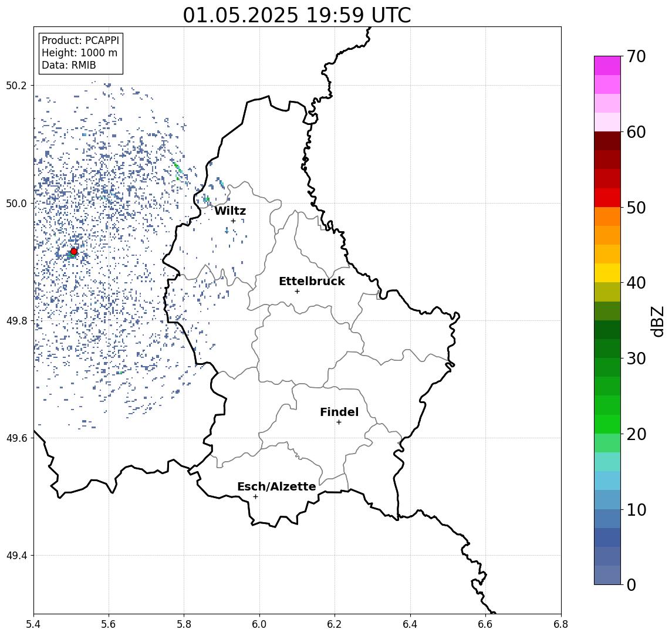Click the latitude 50.0 axis label
672x636 pixels.
point(16,204)
